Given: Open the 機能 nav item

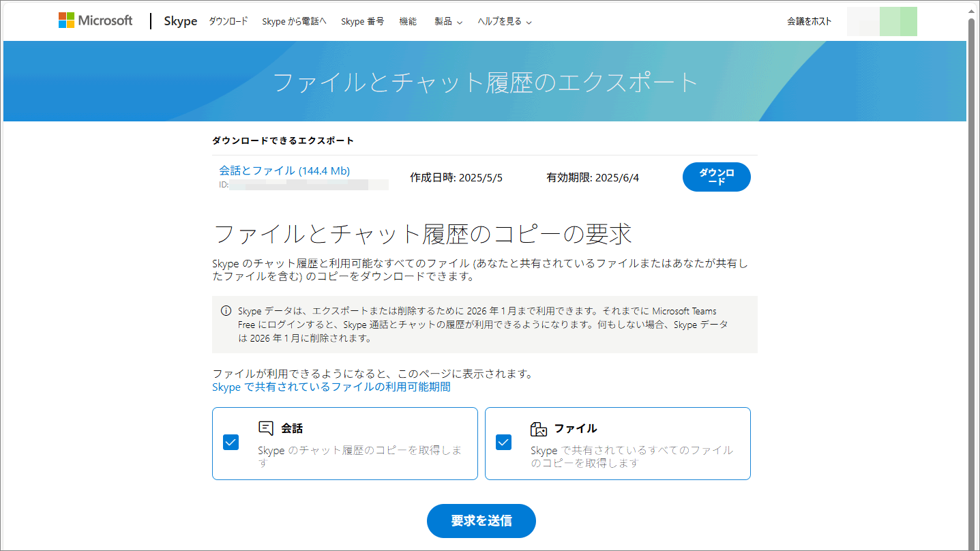Looking at the screenshot, I should click(x=408, y=21).
